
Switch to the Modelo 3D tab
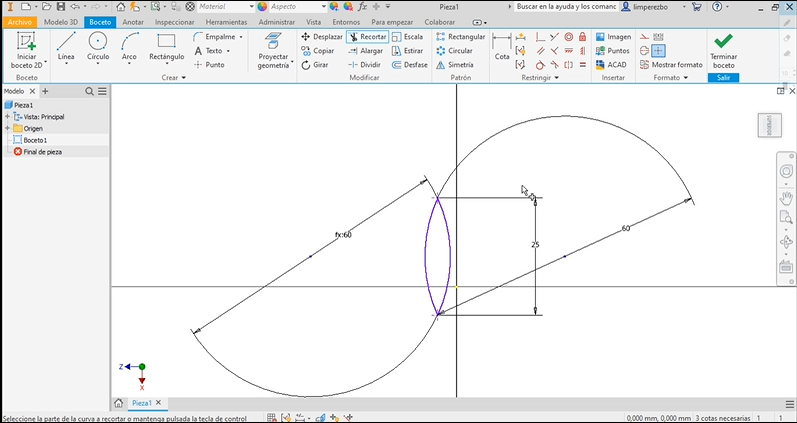(x=61, y=22)
